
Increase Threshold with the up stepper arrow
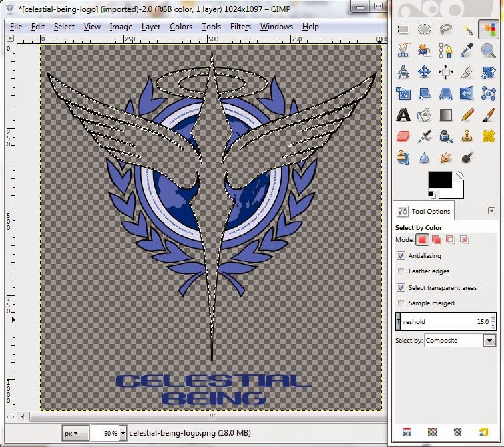(493, 317)
